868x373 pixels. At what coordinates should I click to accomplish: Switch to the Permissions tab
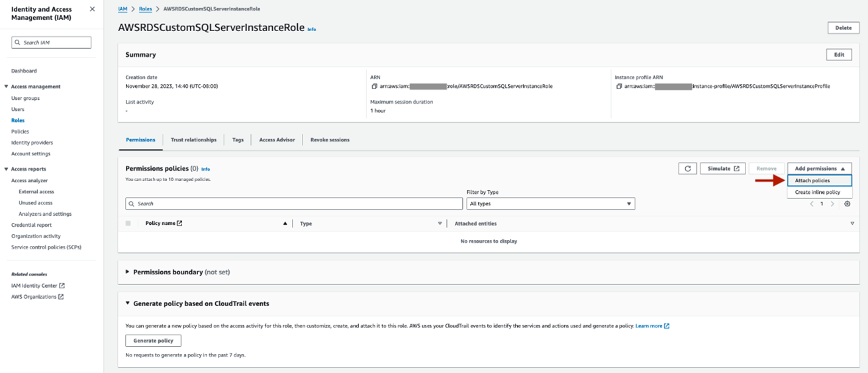[140, 140]
